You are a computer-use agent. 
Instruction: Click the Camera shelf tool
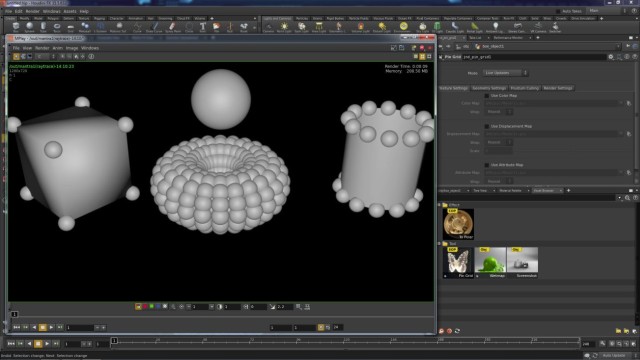pyautogui.click(x=268, y=27)
